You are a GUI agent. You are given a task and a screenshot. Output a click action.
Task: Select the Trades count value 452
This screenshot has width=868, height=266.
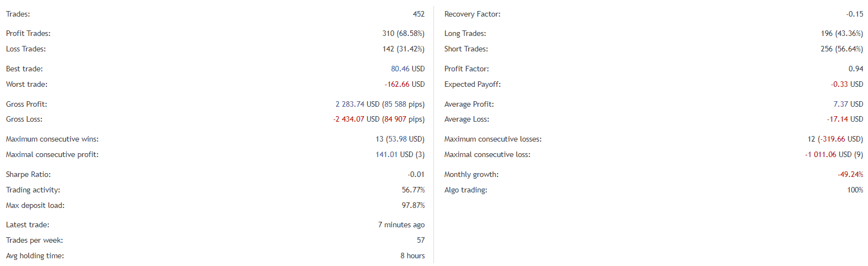(x=419, y=14)
